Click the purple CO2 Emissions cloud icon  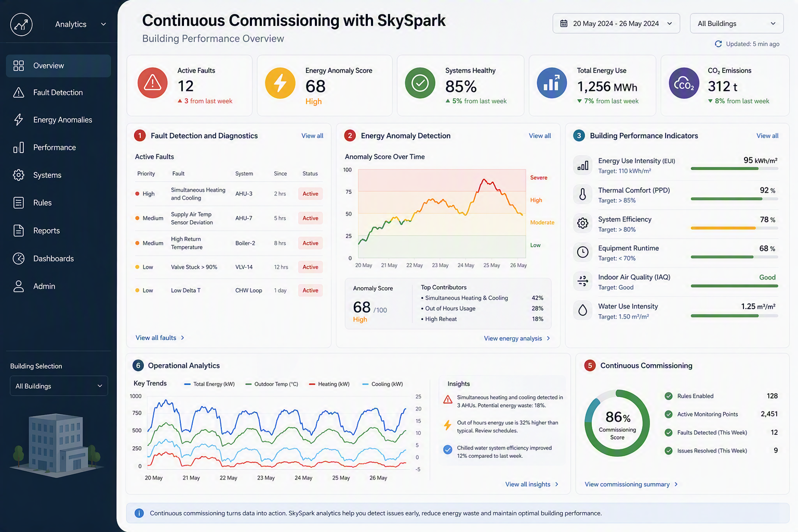(x=684, y=83)
